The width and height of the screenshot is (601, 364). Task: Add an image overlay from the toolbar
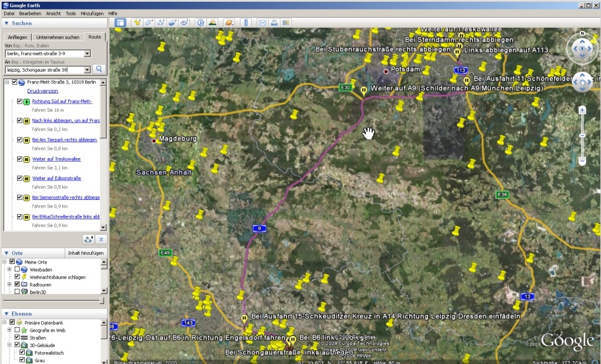pyautogui.click(x=172, y=23)
